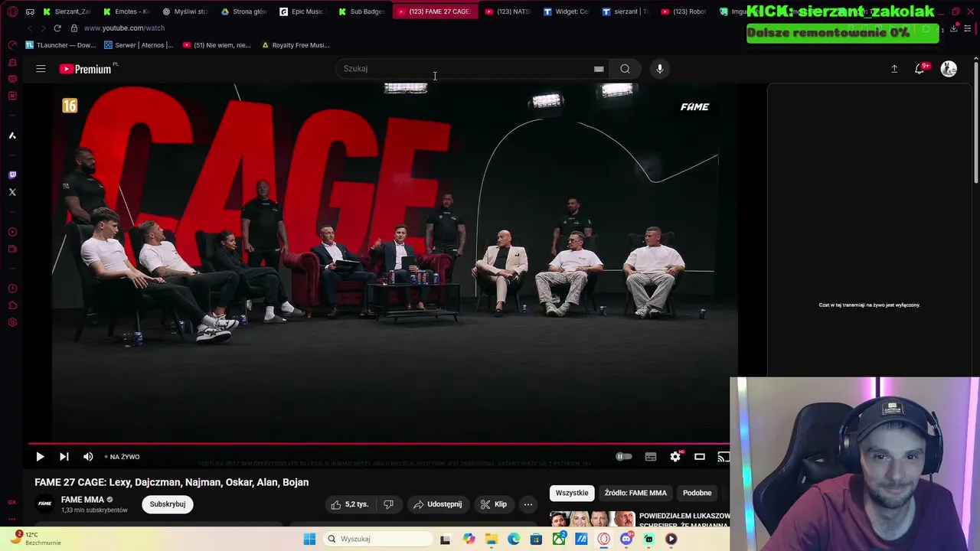This screenshot has height=551, width=980.
Task: Open the recommended video thumbnail POWIEDZIAŁEM ŁUKASZOWI
Action: pos(592,520)
